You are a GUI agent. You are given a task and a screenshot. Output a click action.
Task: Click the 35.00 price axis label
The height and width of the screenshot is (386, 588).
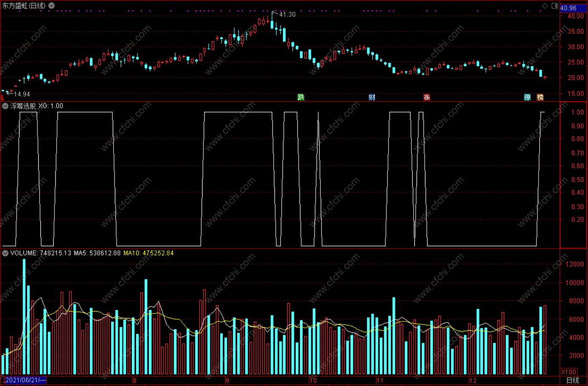click(x=576, y=31)
